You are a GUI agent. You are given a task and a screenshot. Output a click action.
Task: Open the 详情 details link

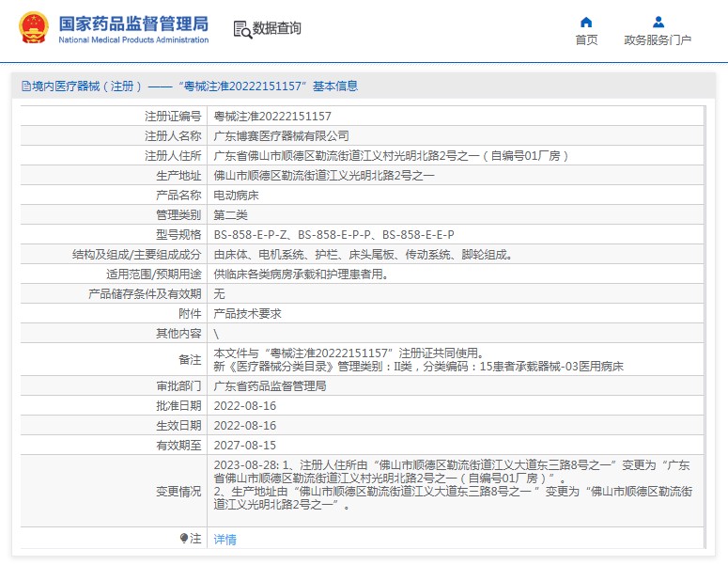coord(225,539)
